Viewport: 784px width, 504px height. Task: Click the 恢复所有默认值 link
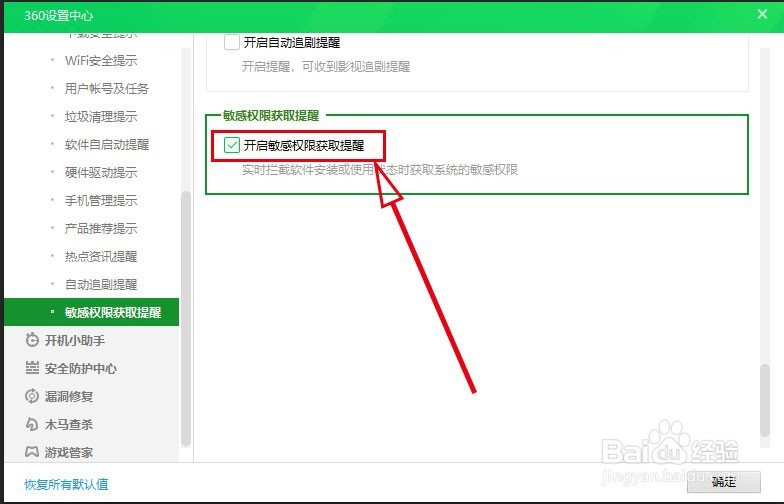coord(66,484)
